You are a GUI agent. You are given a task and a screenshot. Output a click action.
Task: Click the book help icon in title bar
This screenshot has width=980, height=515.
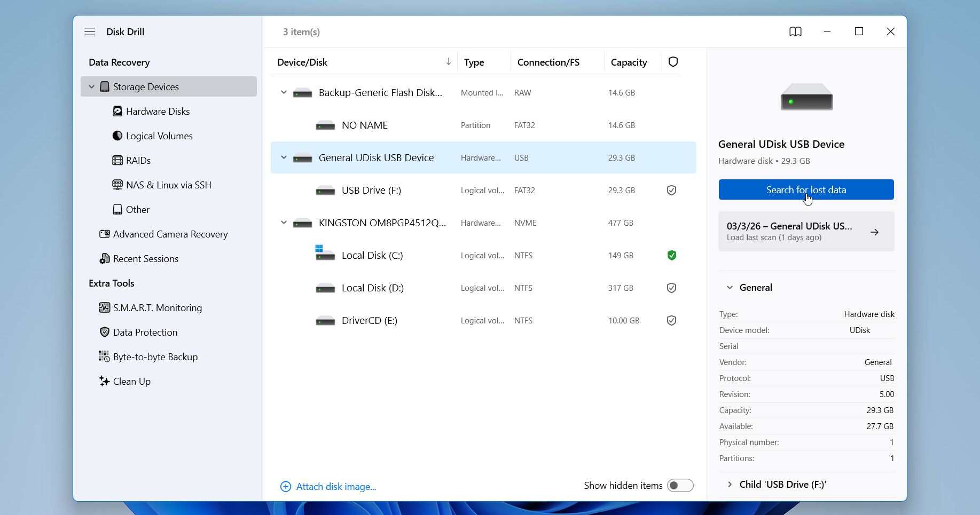tap(795, 32)
